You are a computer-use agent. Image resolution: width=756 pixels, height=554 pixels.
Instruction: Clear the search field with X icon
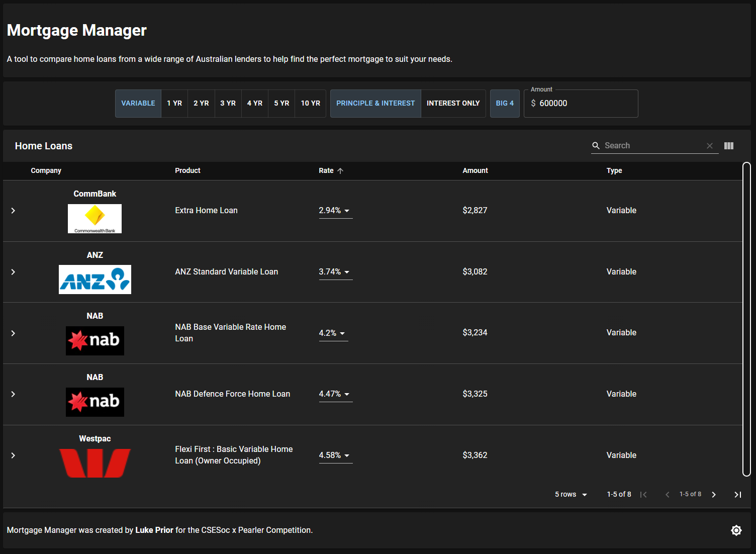(x=709, y=146)
